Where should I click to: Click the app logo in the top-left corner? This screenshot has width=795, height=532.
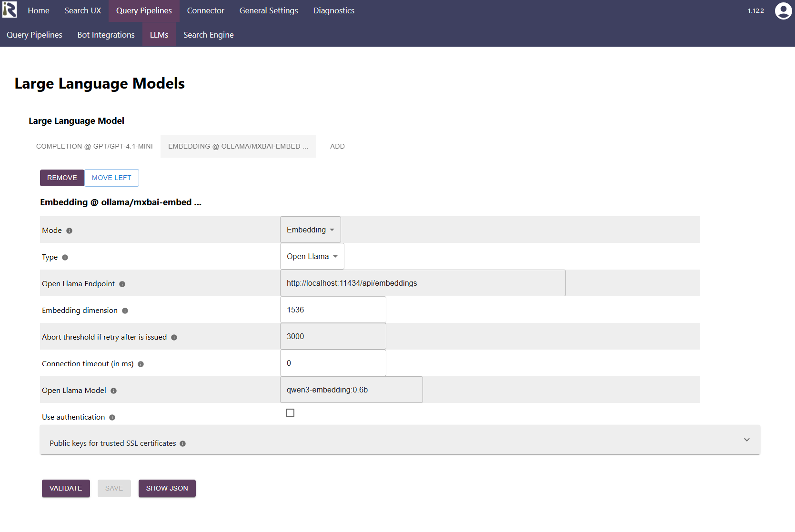10,10
